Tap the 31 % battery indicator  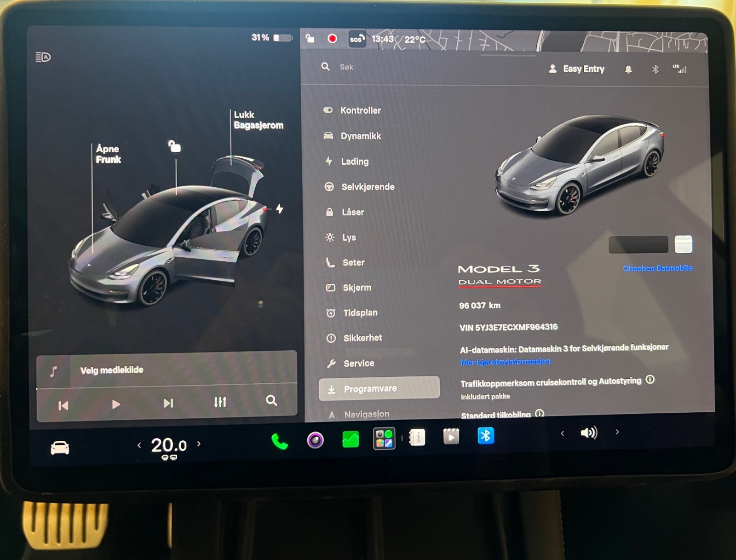pos(271,38)
